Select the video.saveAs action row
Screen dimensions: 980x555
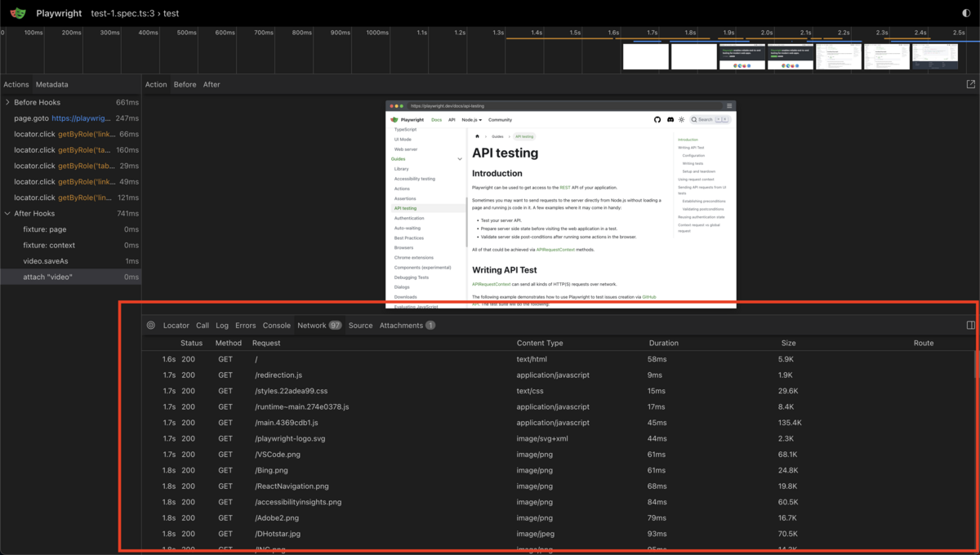pos(70,261)
